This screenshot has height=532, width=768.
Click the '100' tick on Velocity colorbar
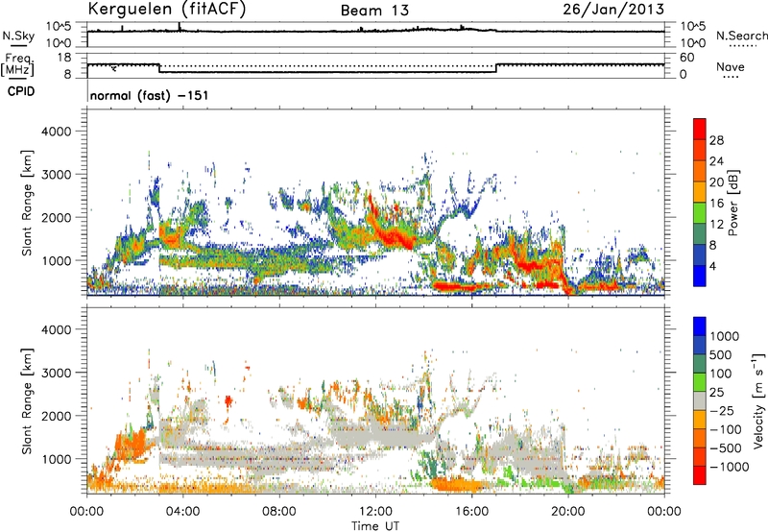pos(721,374)
